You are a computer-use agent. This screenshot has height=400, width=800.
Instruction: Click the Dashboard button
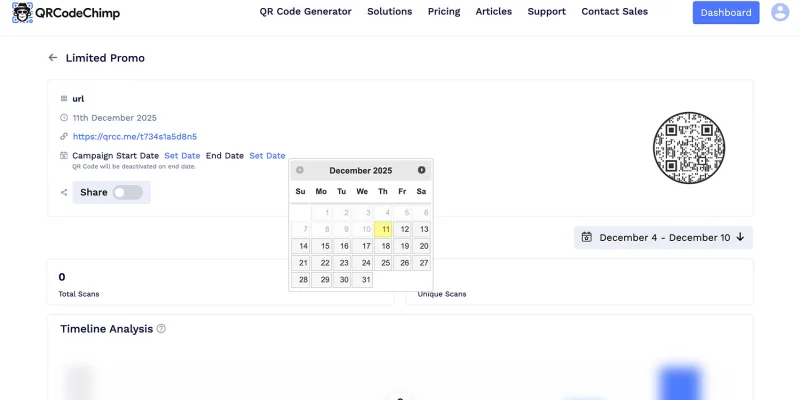726,13
